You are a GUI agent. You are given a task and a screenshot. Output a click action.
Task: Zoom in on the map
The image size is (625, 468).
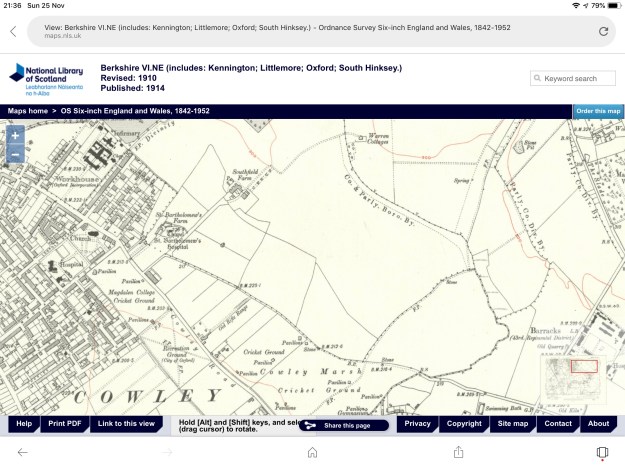[15, 136]
